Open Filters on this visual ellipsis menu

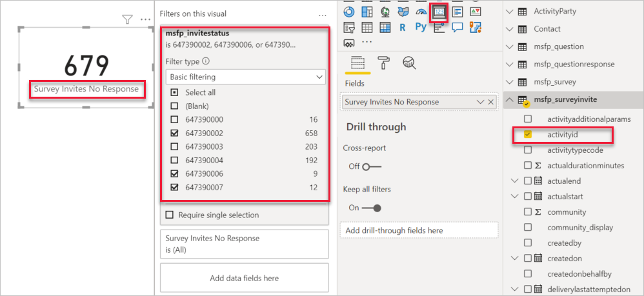[323, 15]
